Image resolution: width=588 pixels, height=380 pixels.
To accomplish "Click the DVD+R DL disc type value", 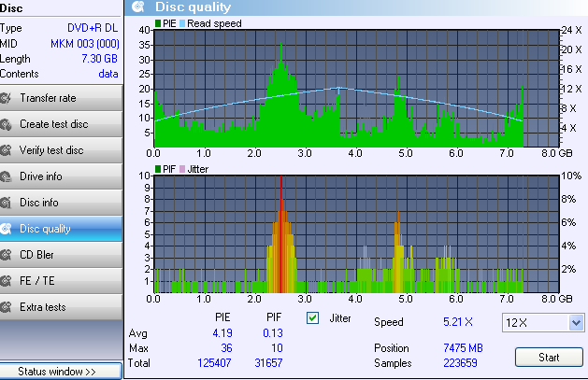I will point(93,28).
